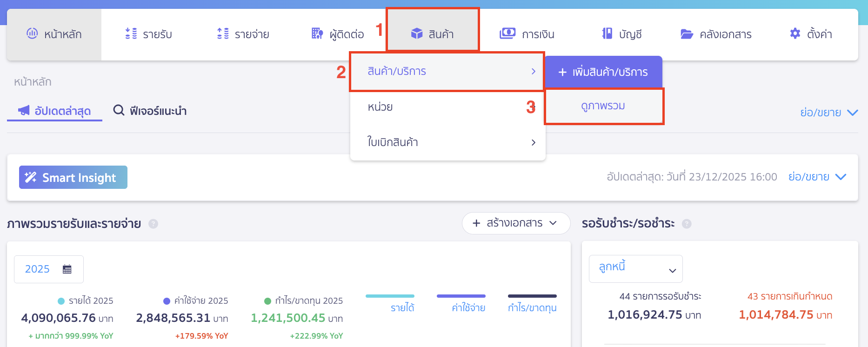The image size is (868, 347).
Task: Click the รายรับ income icon
Action: click(x=131, y=33)
